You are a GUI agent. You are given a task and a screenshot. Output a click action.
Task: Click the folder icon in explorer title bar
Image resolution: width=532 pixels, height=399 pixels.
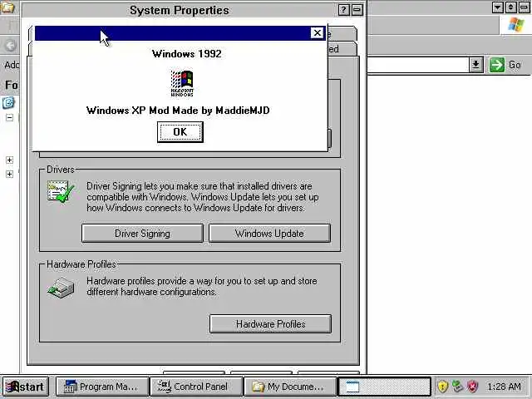pyautogui.click(x=7, y=7)
